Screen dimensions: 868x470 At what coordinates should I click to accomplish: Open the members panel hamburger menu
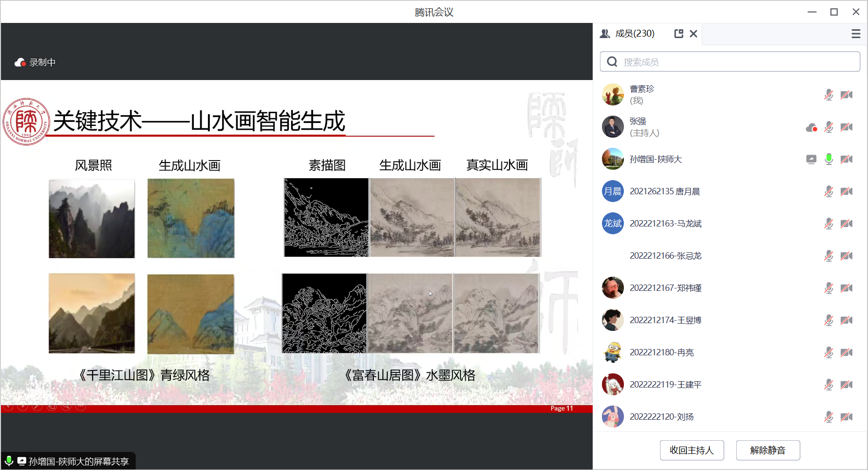pyautogui.click(x=856, y=34)
